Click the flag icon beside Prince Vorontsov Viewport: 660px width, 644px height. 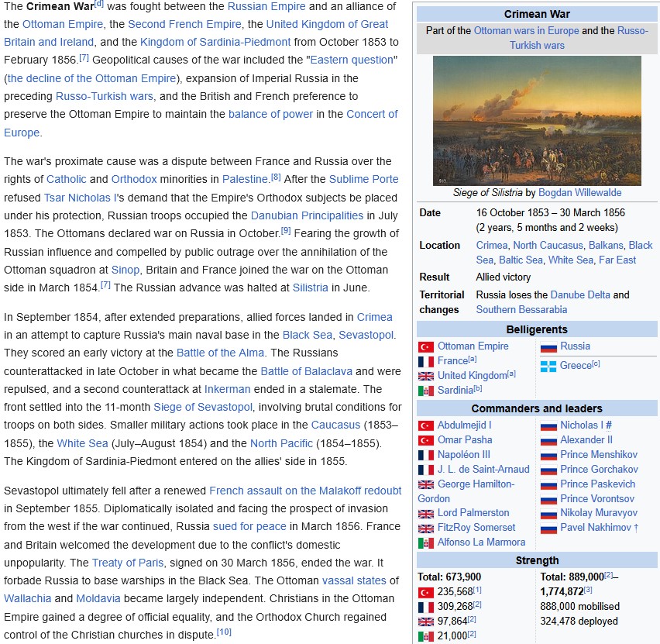coord(548,500)
